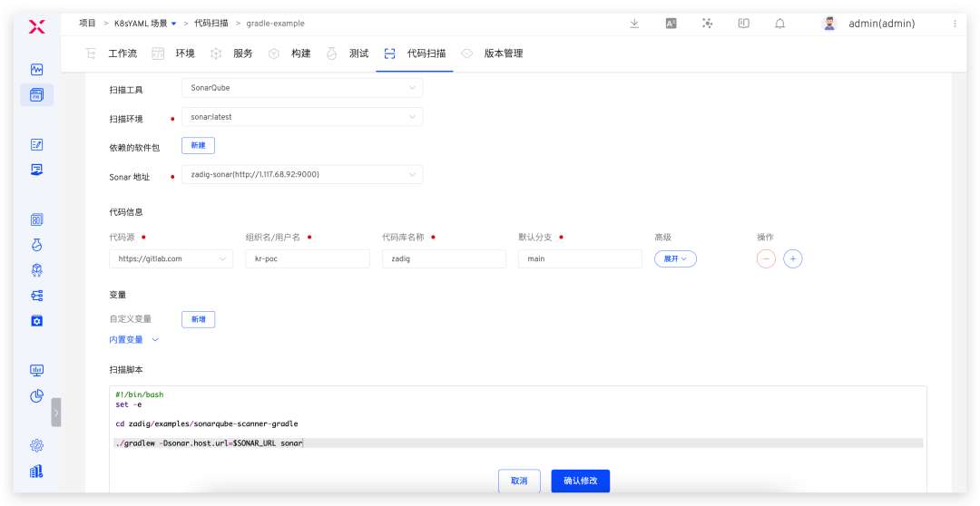Open the flask test sidebar icon

click(x=37, y=244)
